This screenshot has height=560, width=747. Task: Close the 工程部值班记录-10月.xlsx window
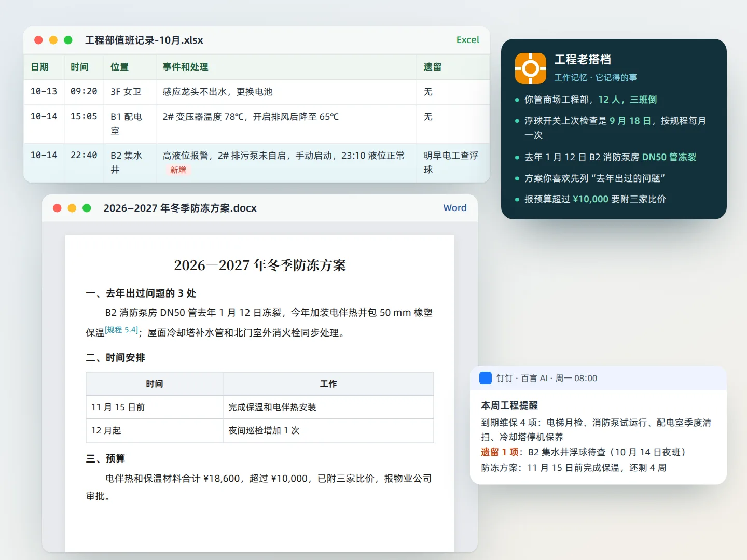[x=38, y=40]
